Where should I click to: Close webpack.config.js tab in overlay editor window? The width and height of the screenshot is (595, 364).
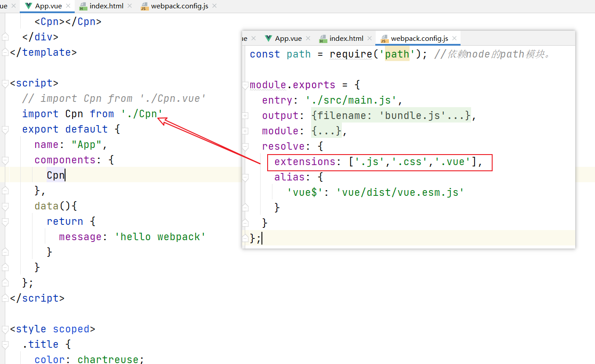pyautogui.click(x=454, y=38)
